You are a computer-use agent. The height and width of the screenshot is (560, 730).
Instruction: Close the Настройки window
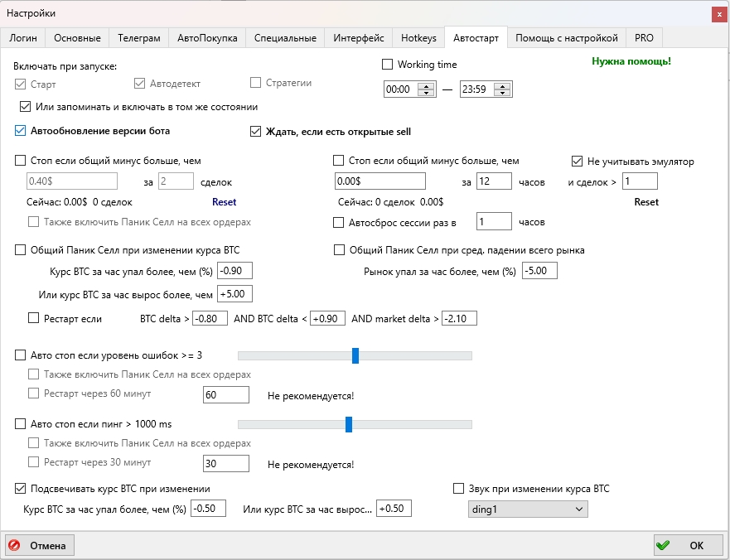pos(718,14)
